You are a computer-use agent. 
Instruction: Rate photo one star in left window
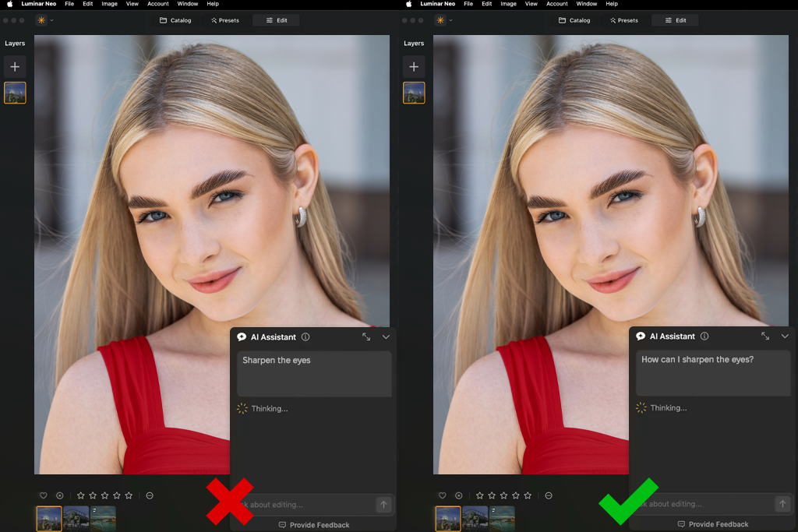80,495
